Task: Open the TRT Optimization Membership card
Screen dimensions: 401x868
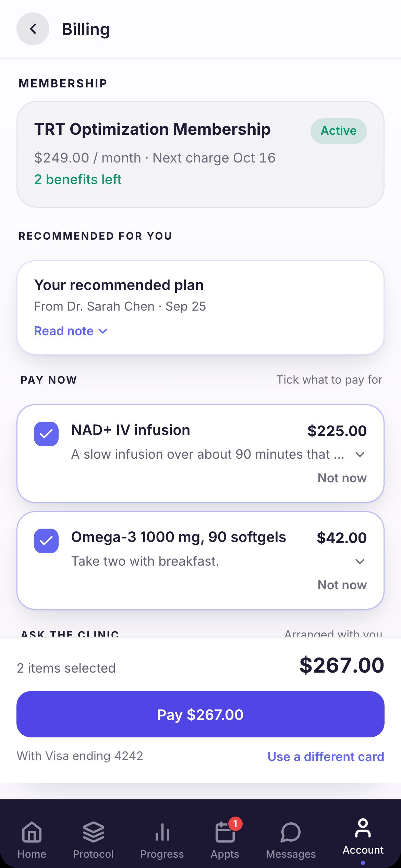Action: 200,154
